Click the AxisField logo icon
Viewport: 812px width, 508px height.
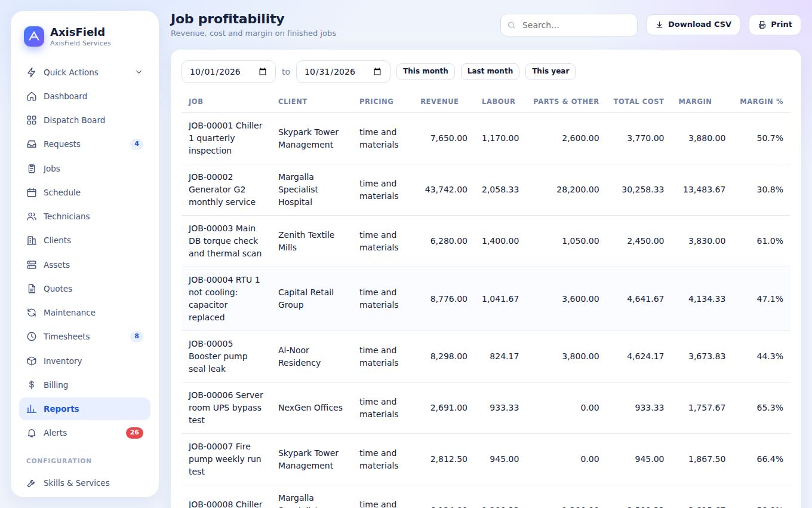click(x=34, y=36)
